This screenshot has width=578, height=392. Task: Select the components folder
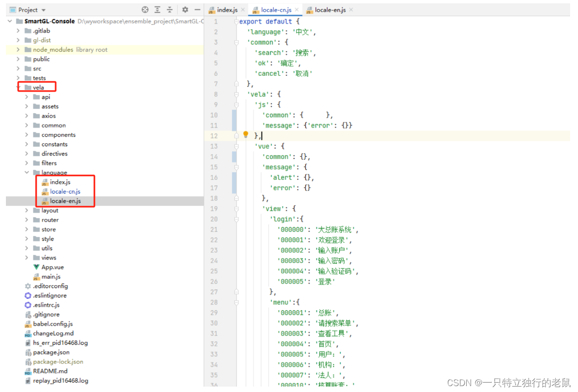pos(58,135)
